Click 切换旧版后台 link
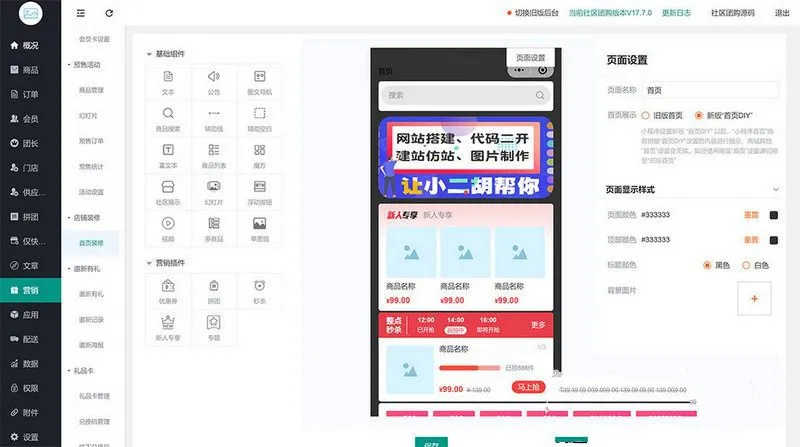800x447 pixels. (536, 13)
